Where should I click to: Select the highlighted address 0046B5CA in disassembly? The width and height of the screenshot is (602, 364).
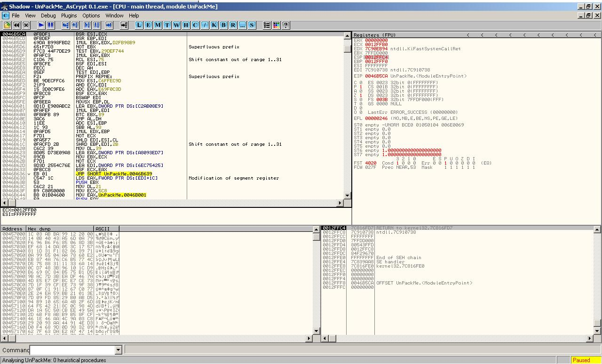[x=14, y=34]
